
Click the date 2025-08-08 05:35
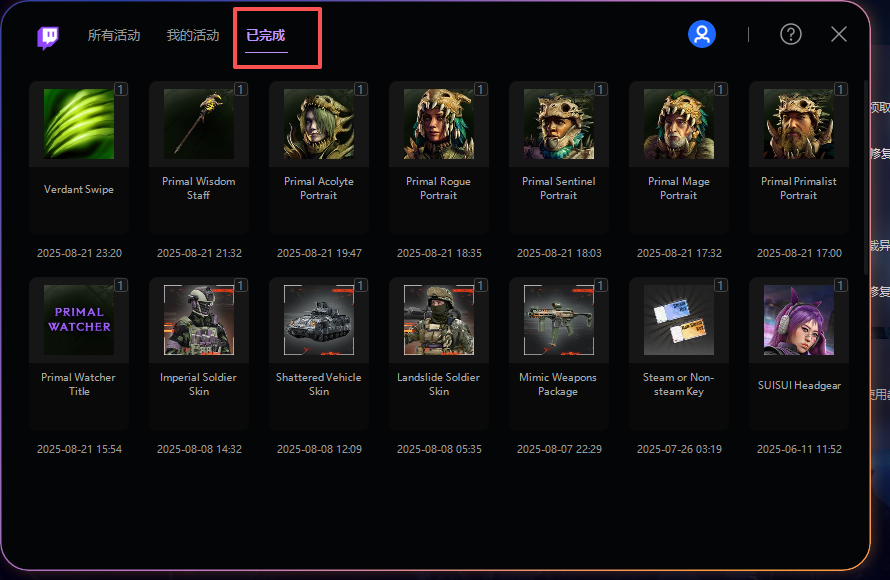point(439,449)
